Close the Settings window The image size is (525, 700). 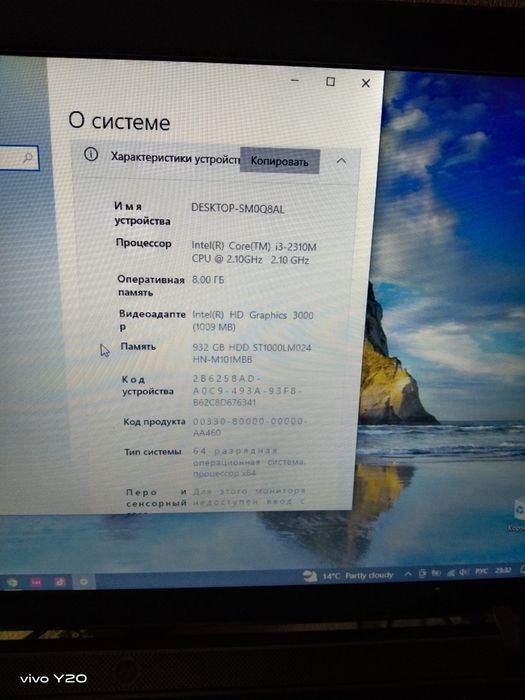[366, 83]
